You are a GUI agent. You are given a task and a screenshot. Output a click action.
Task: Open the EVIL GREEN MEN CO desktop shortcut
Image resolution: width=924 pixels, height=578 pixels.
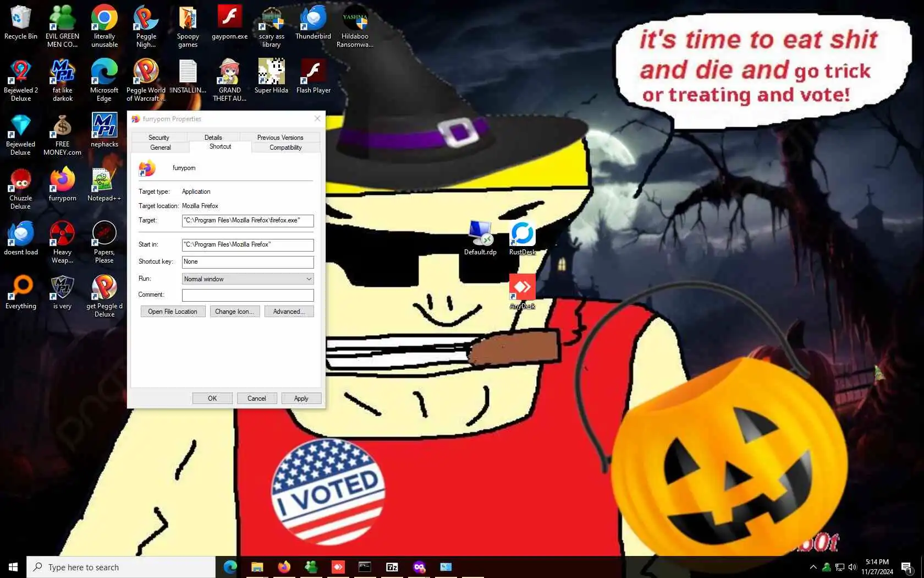point(62,26)
